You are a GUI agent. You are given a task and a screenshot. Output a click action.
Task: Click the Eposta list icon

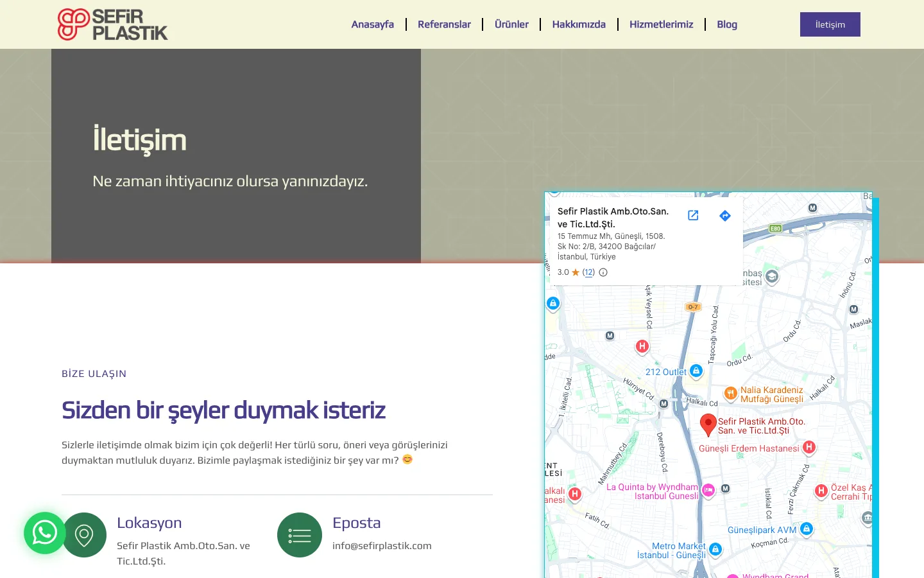pyautogui.click(x=300, y=535)
